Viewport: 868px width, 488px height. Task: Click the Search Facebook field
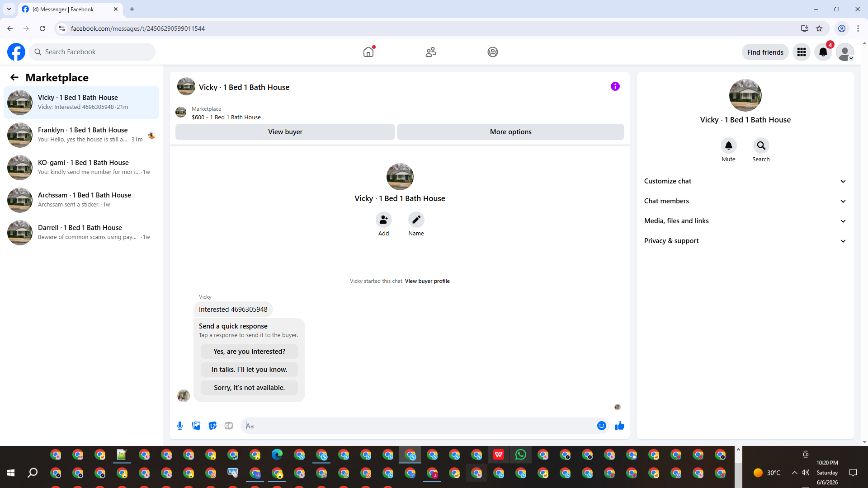92,52
